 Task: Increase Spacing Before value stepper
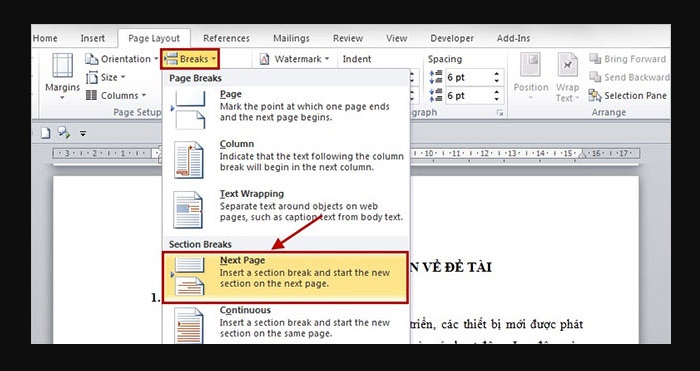coord(496,74)
